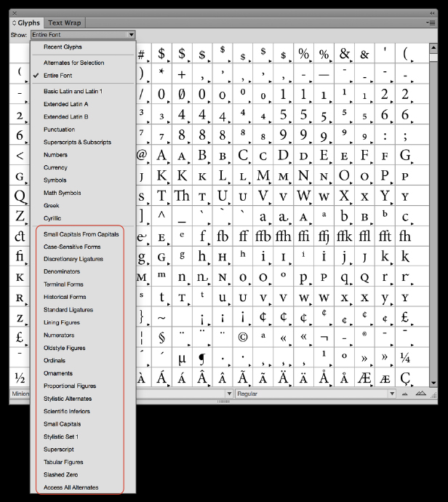This screenshot has height=502, width=448.
Task: Switch to the Text Wrap tab
Action: pos(64,23)
